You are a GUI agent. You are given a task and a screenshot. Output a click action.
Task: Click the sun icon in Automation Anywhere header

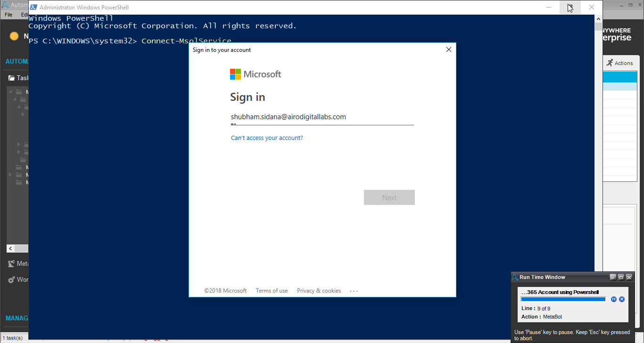tap(14, 36)
